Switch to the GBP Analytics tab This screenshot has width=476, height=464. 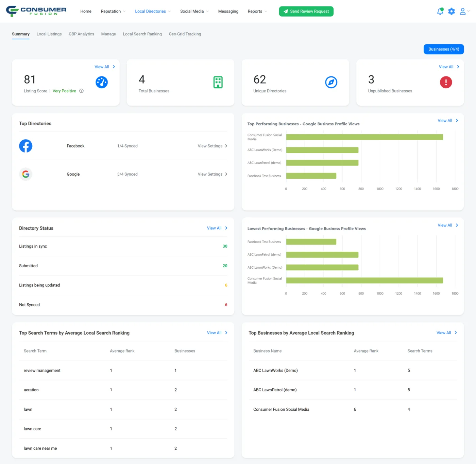click(81, 34)
